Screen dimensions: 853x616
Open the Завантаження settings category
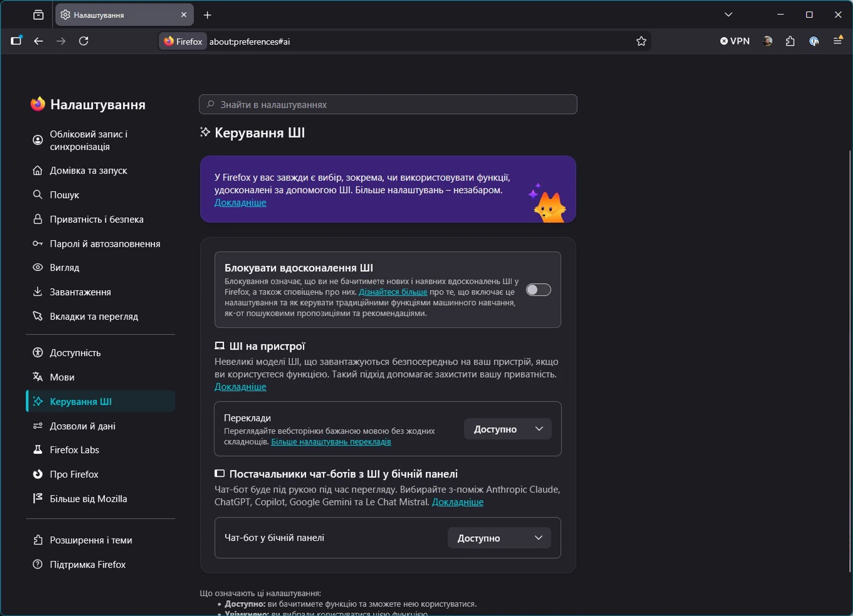coord(100,292)
